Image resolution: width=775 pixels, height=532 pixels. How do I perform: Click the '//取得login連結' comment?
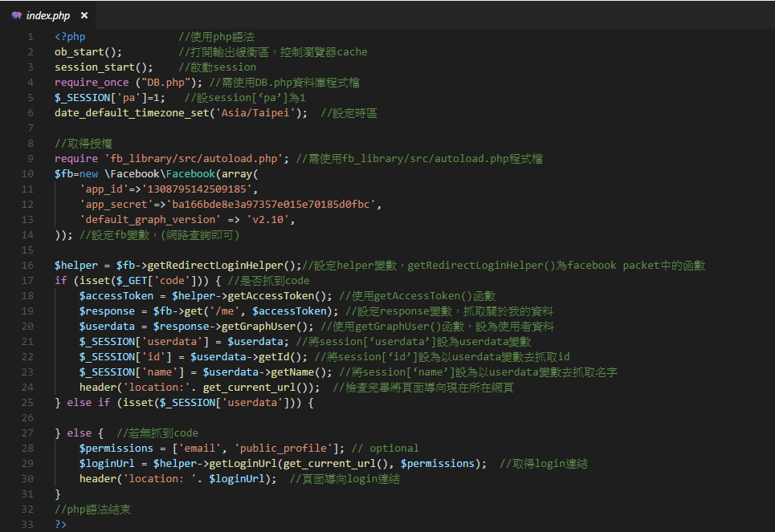point(544,464)
